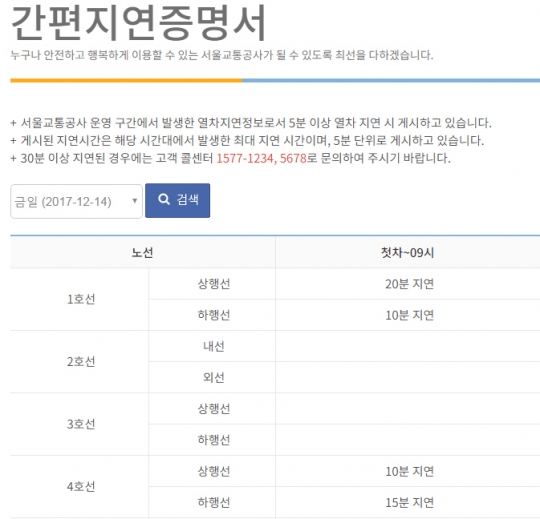Click the 간편지연증명서 page title
This screenshot has height=519, width=540.
[138, 22]
